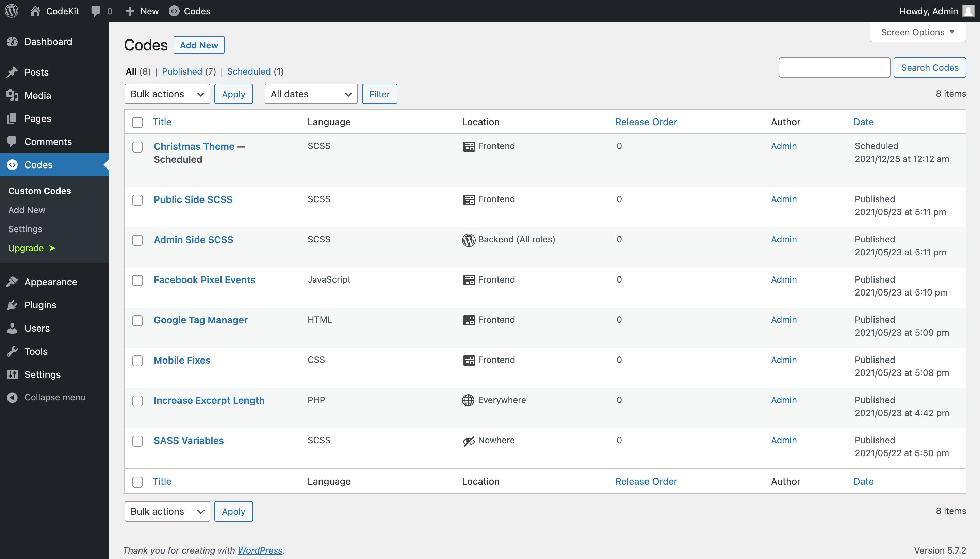Enable the select-all checkbox in table header
This screenshot has width=980, height=559.
pos(137,122)
